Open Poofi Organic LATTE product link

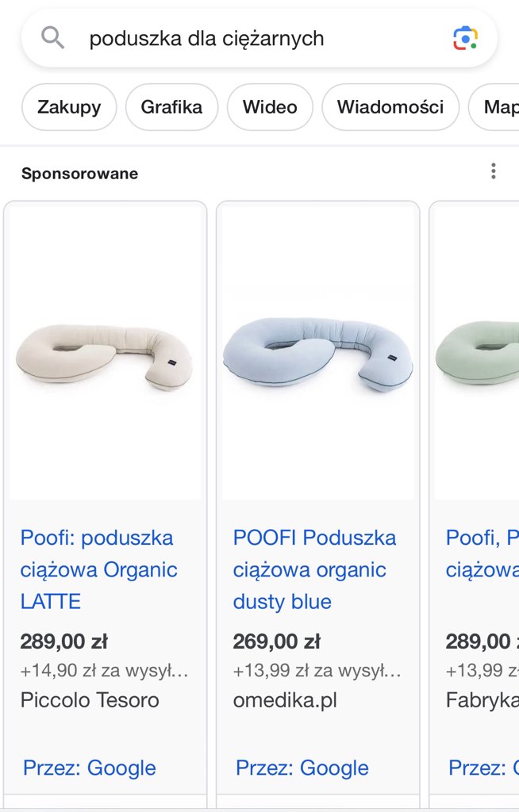click(98, 569)
